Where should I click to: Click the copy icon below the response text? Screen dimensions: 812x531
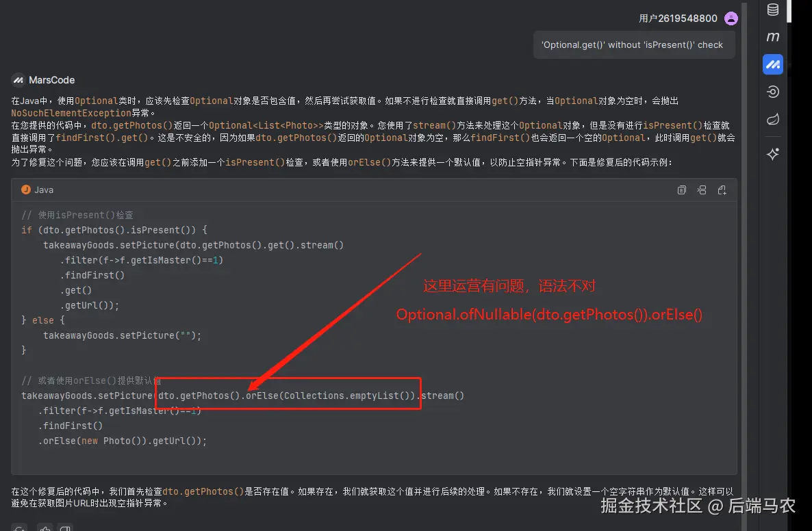(x=65, y=528)
